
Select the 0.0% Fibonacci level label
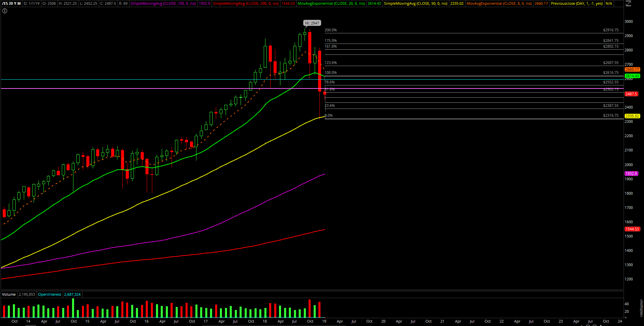(x=329, y=115)
